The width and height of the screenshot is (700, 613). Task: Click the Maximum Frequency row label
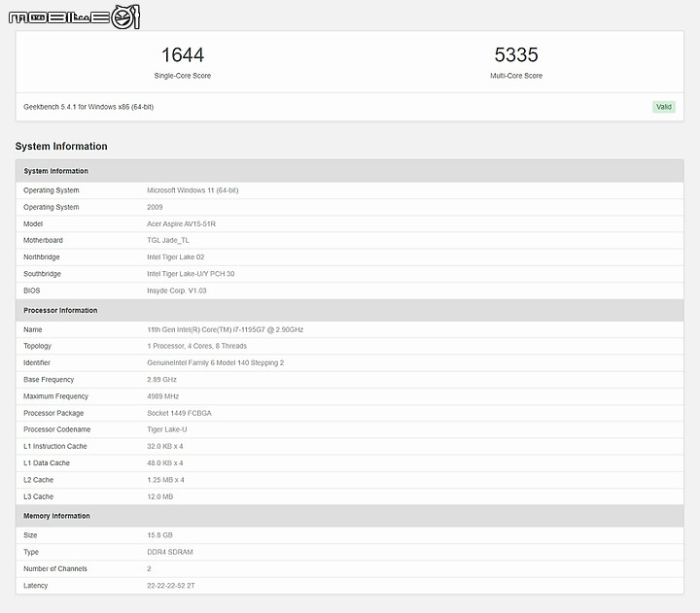[x=55, y=396]
